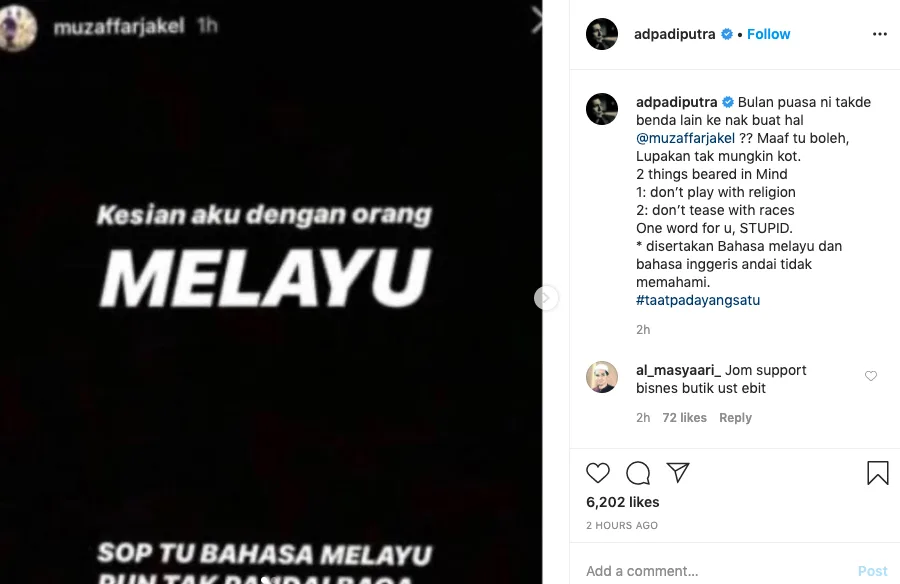
Task: Open comments via speech bubble icon
Action: pos(638,473)
